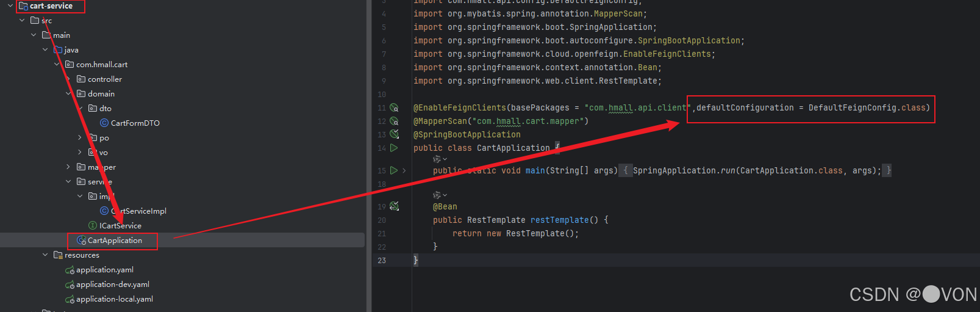Click the EnableFeignClients gutter icon on line 11
The width and height of the screenshot is (980, 312).
pos(394,107)
